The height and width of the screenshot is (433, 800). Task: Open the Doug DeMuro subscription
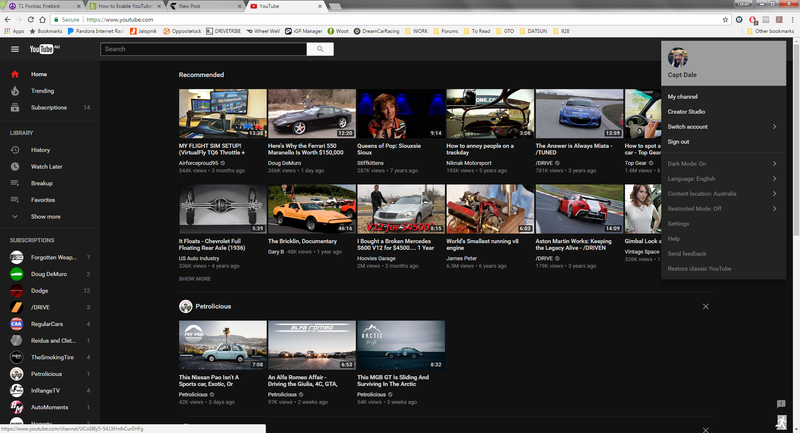(x=49, y=274)
